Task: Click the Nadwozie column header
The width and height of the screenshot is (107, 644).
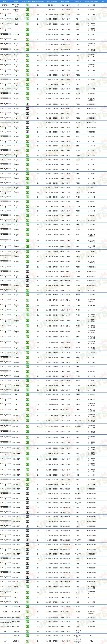Action: [x=78, y=2]
